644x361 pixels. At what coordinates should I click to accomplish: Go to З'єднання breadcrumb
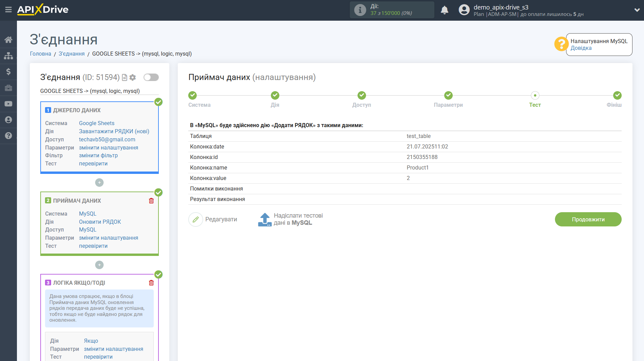coord(71,54)
